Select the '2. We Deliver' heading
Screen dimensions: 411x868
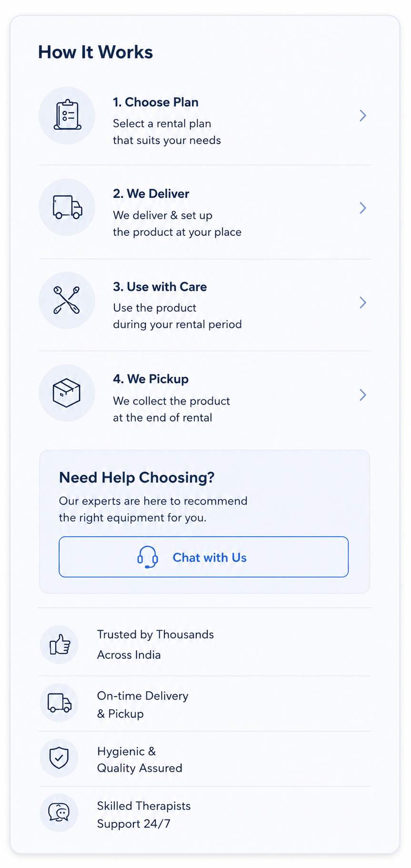pyautogui.click(x=151, y=194)
